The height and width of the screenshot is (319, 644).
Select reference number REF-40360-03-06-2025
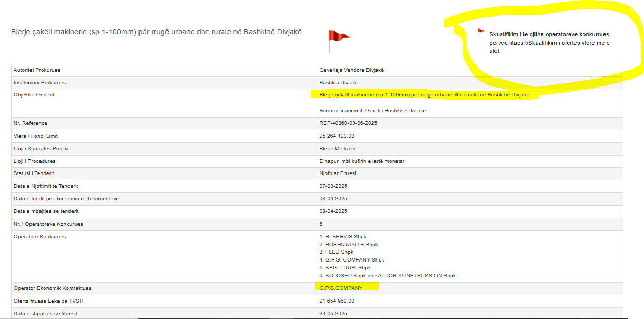[x=348, y=123]
